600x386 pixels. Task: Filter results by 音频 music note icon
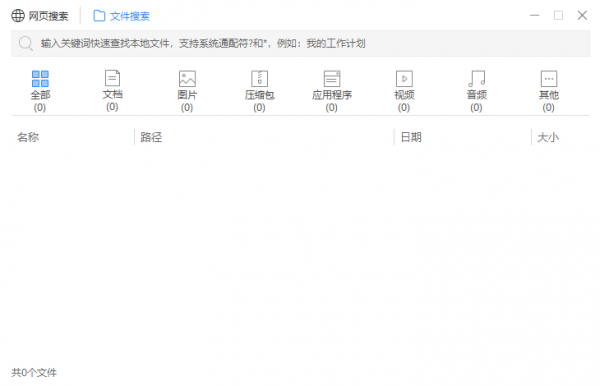(477, 79)
